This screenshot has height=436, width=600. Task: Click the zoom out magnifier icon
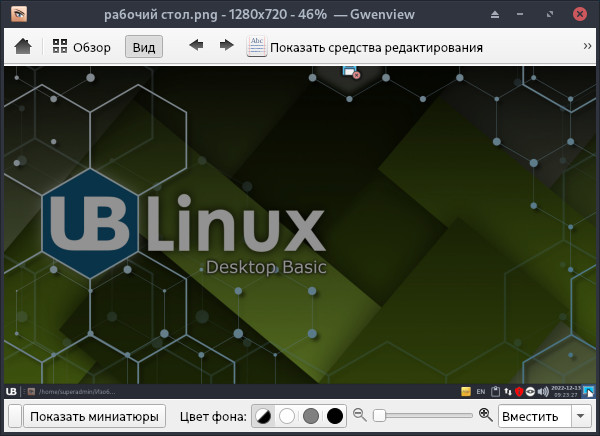[x=359, y=415]
